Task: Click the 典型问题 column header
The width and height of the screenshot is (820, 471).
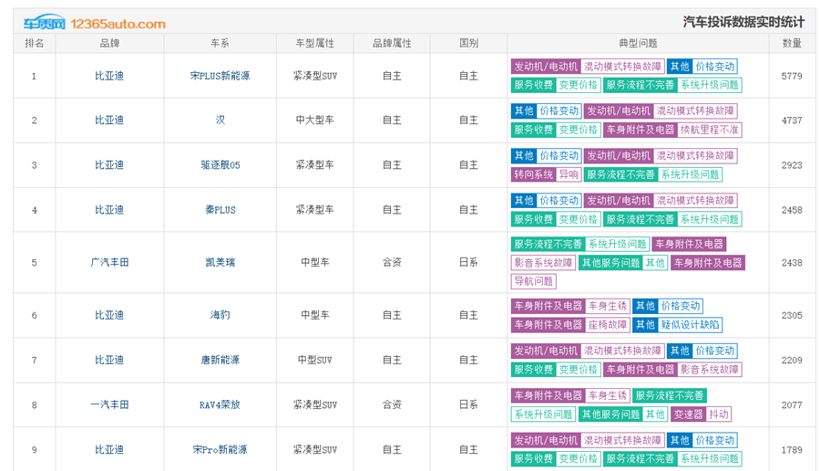Action: (638, 44)
